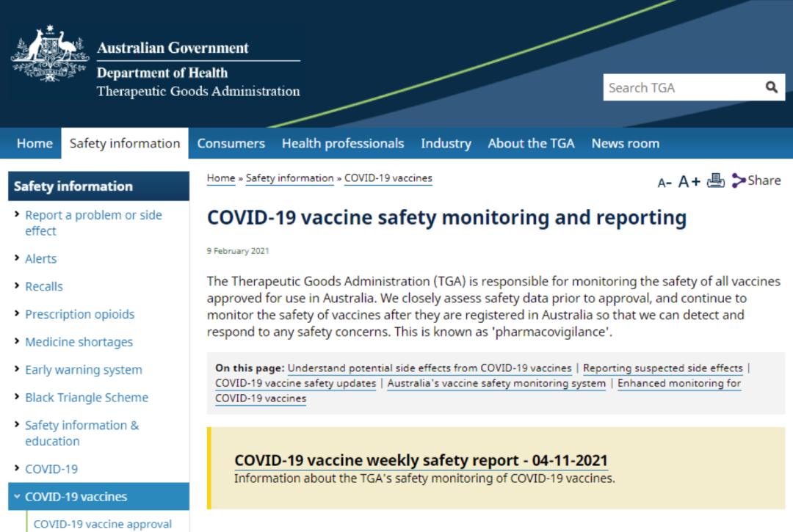Screen dimensions: 793x532
Task: Expand the Prescription opioids chevron
Action: point(17,313)
